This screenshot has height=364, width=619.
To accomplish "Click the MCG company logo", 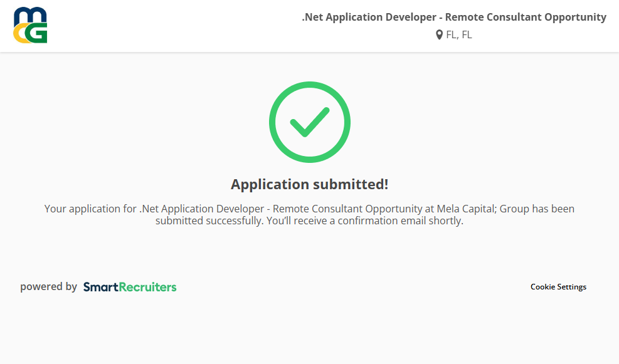I will [x=30, y=26].
